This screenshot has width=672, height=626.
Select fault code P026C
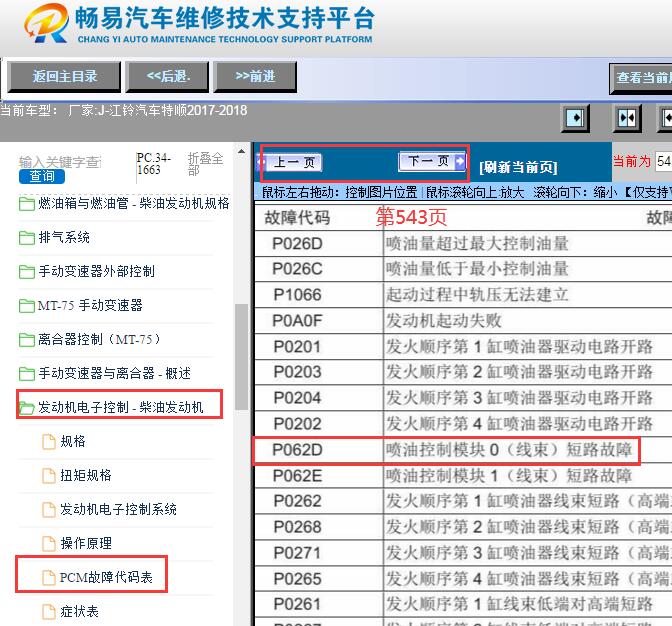click(x=297, y=269)
